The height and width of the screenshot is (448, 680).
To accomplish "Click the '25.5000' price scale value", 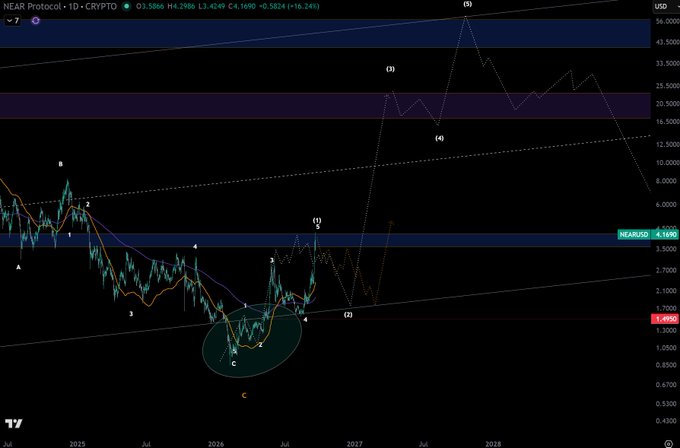I will click(667, 86).
